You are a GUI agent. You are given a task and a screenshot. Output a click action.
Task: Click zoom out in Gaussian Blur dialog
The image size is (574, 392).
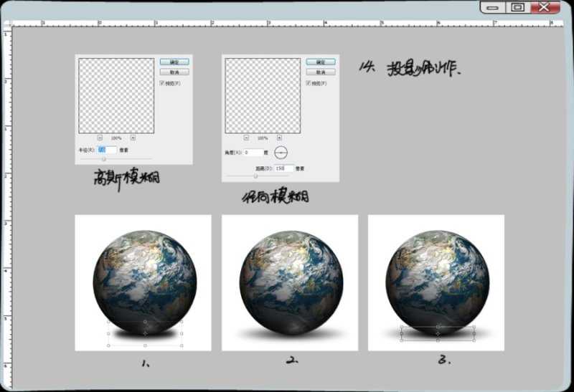click(99, 138)
